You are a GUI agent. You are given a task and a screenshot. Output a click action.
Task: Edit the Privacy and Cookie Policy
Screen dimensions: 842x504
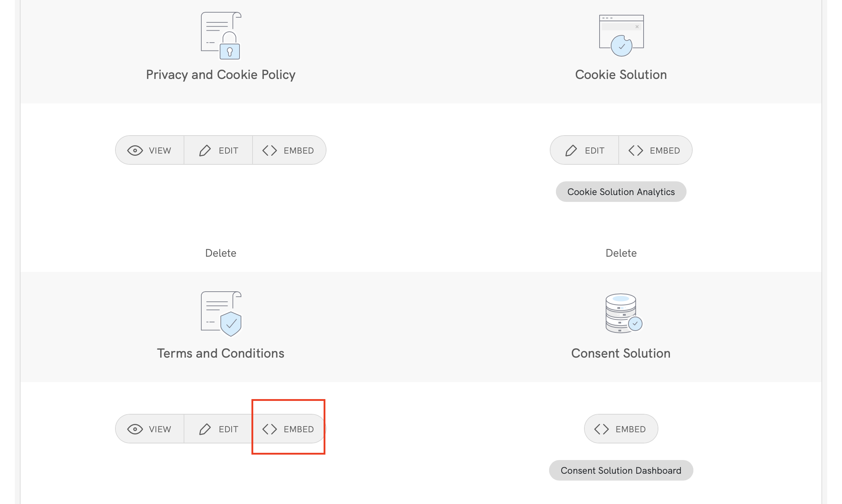coord(218,150)
